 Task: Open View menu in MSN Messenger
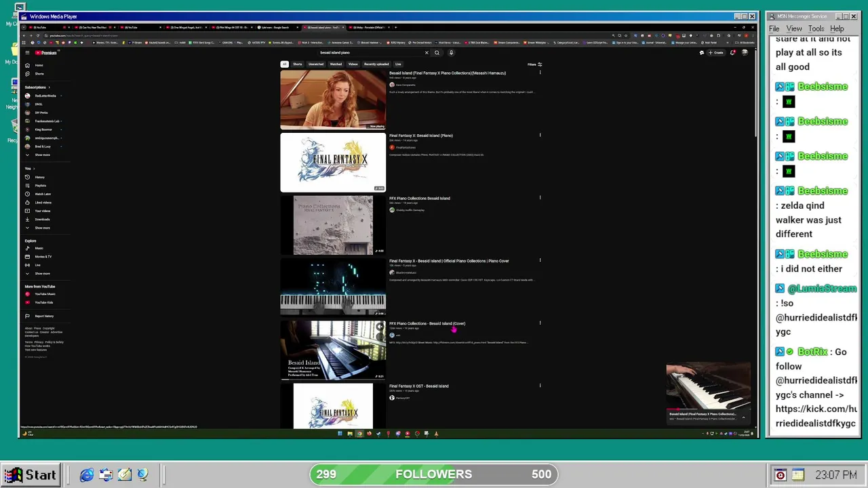click(794, 29)
